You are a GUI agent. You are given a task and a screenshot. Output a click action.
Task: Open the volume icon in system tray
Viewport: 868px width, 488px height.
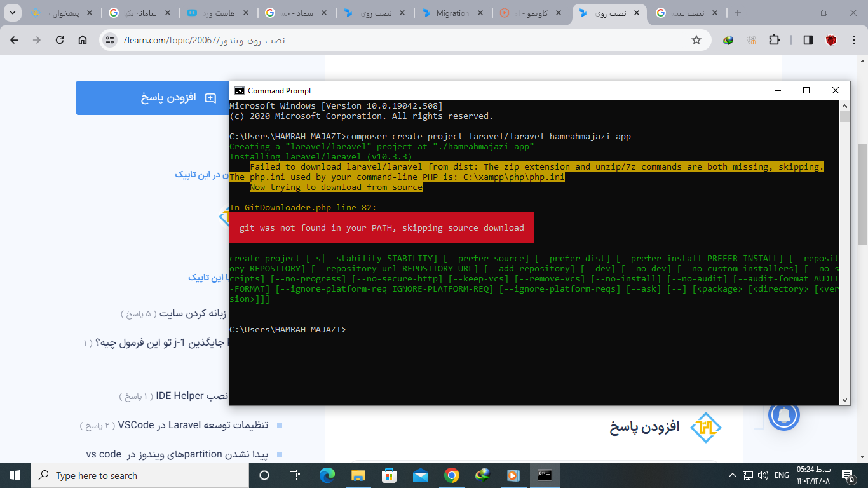763,475
